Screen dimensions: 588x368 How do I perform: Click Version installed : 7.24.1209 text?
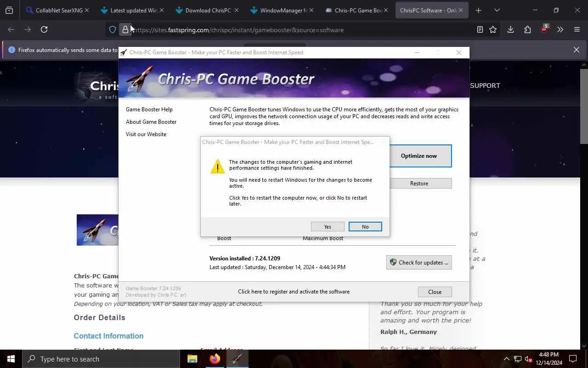pyautogui.click(x=245, y=259)
